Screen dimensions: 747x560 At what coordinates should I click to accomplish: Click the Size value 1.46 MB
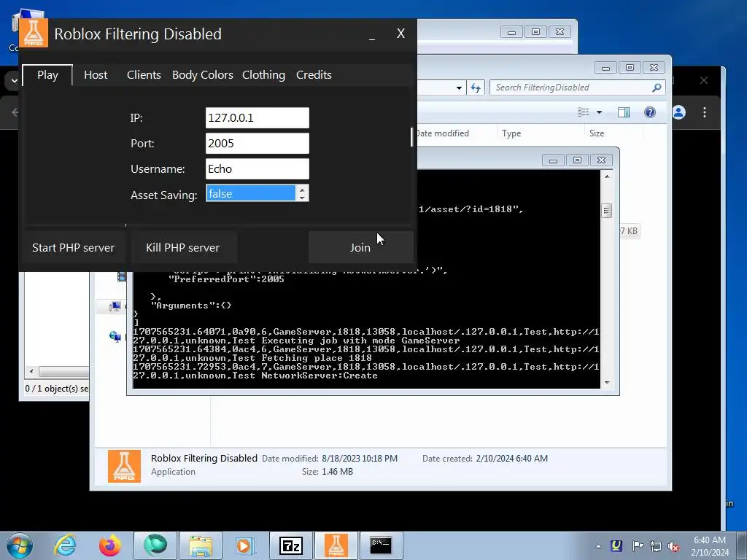(x=337, y=472)
